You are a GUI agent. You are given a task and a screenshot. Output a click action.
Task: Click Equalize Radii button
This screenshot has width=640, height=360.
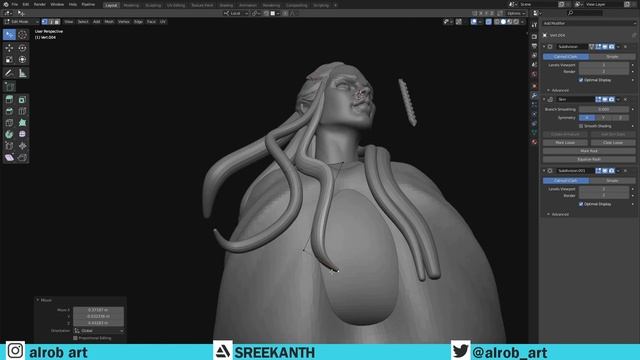(x=589, y=160)
